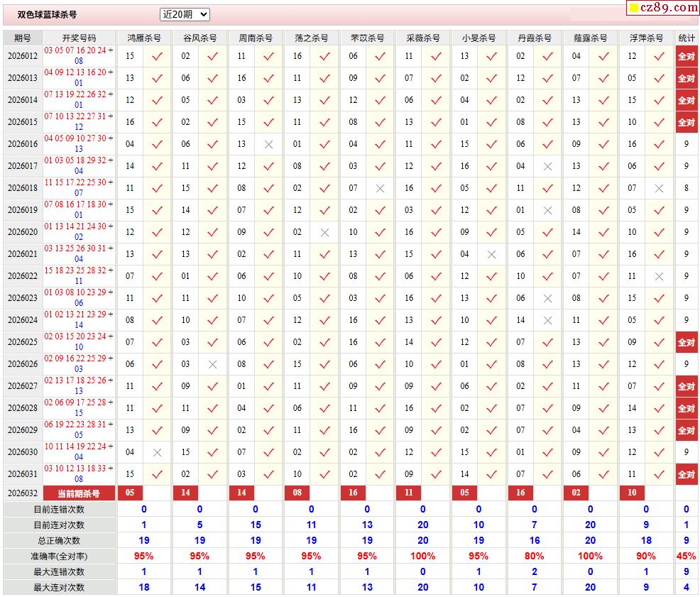
Task: Click the winning numbers of period 2026031
Action: coord(79,473)
